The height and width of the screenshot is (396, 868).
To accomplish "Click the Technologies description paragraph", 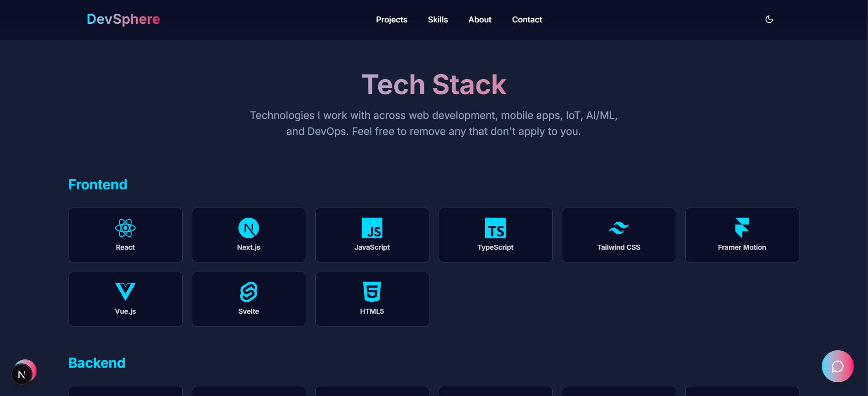I will [x=434, y=123].
